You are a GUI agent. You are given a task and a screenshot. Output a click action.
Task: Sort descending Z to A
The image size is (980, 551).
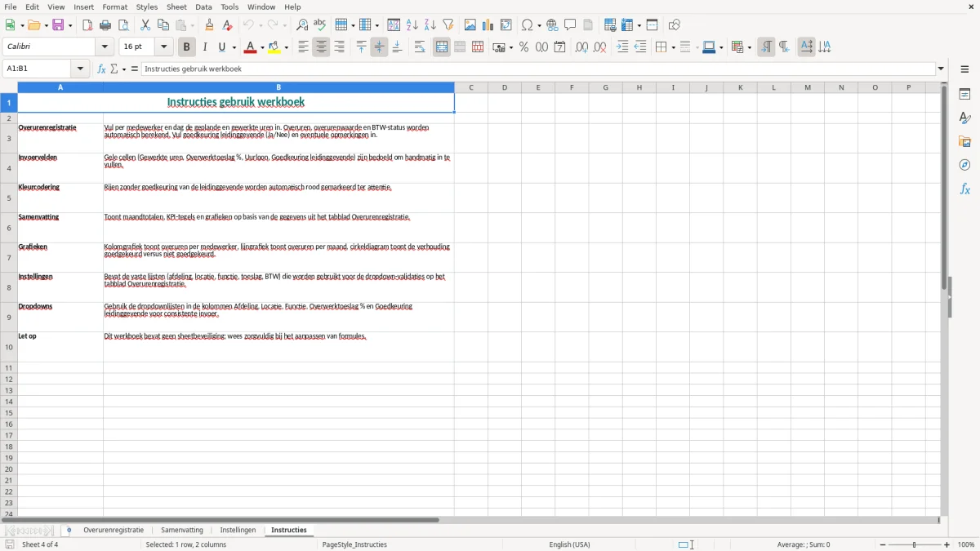click(430, 25)
